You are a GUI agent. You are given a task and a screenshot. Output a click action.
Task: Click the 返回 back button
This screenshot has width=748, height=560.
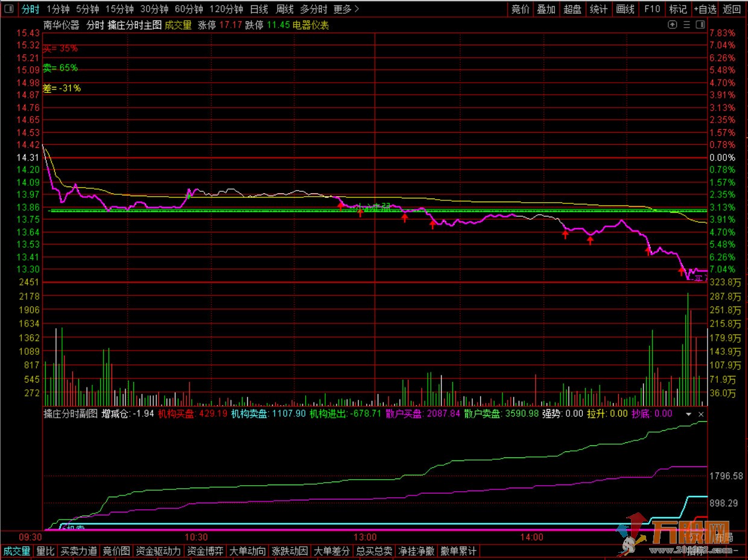tap(732, 9)
